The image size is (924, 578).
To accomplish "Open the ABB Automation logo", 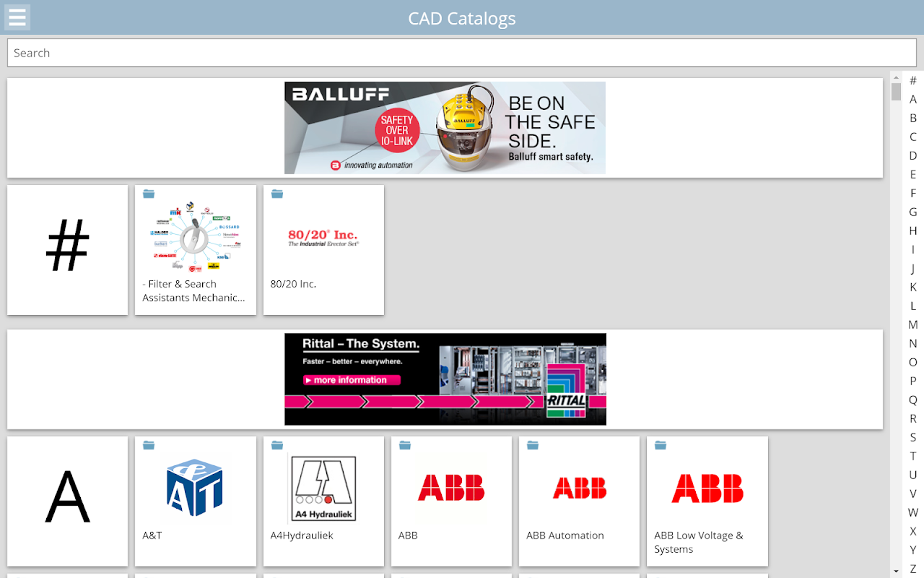I will (579, 488).
